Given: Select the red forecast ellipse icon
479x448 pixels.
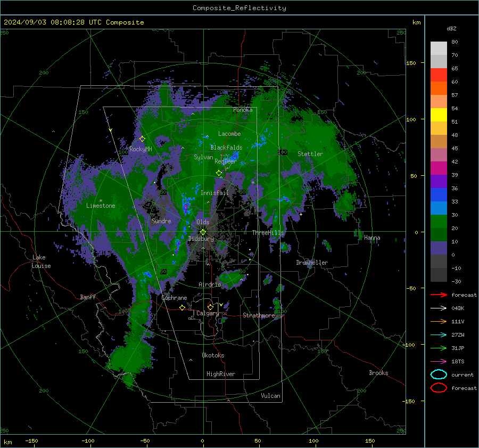Looking at the screenshot, I should (x=439, y=388).
